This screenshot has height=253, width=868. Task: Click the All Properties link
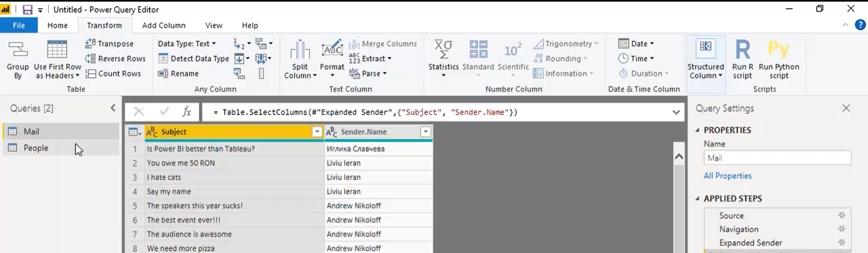pyautogui.click(x=727, y=176)
